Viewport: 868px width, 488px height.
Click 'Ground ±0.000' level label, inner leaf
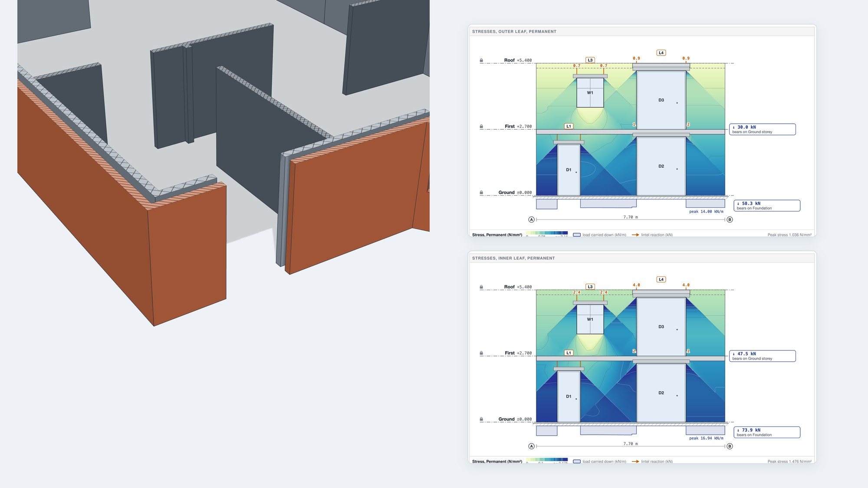tap(515, 419)
